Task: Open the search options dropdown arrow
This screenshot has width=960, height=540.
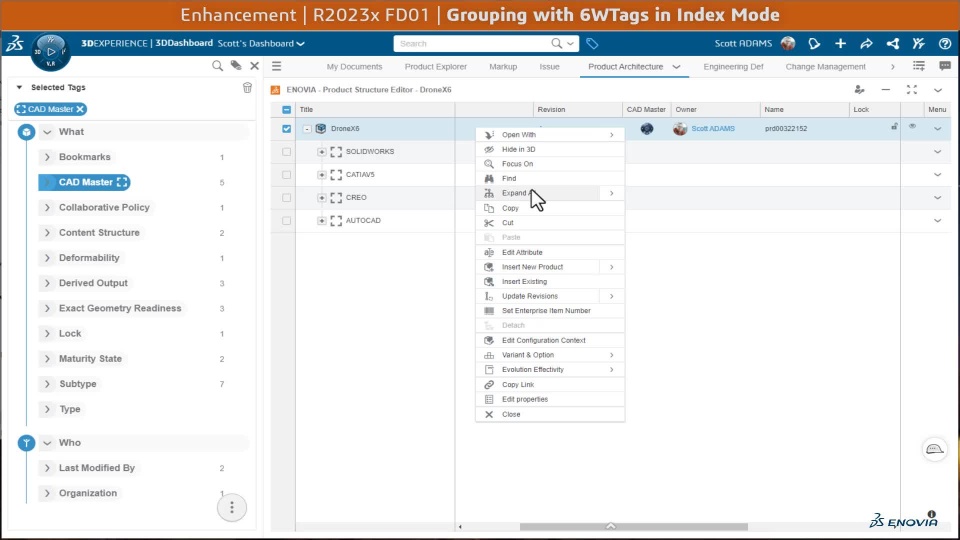Action: pos(570,43)
